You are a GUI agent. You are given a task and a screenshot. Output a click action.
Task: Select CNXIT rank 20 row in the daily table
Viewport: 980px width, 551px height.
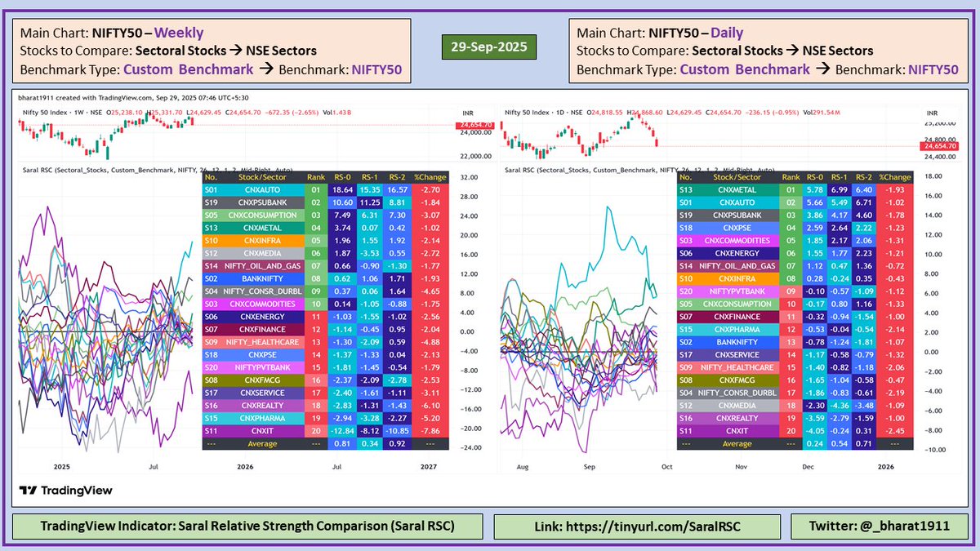(796, 430)
